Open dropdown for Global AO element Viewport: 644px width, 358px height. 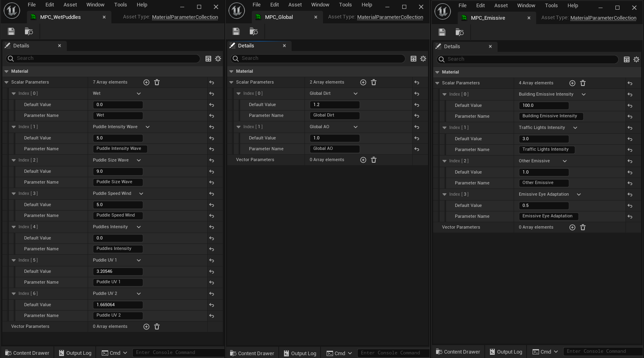pos(356,127)
